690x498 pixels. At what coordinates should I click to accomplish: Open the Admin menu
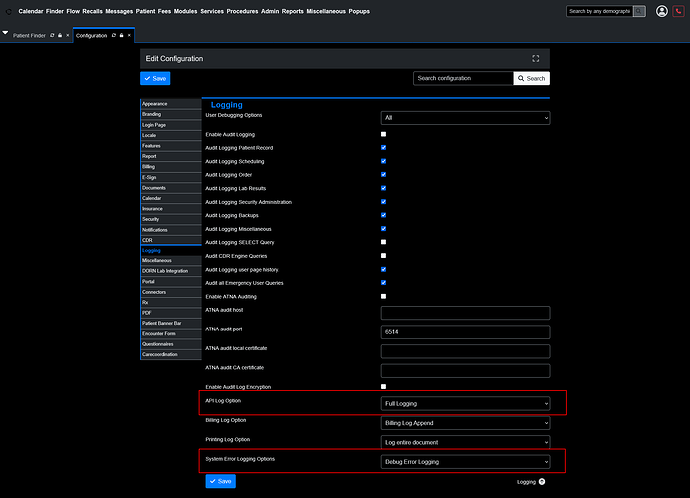(x=270, y=11)
